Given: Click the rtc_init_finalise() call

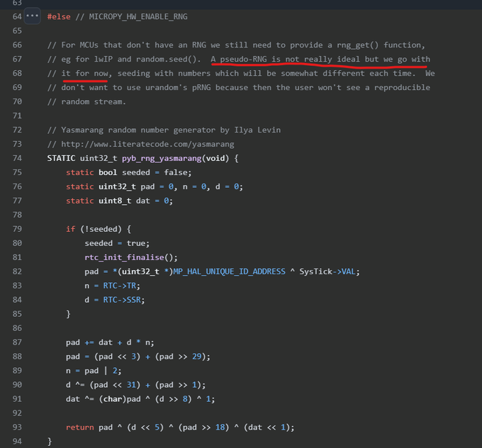Looking at the screenshot, I should point(131,257).
